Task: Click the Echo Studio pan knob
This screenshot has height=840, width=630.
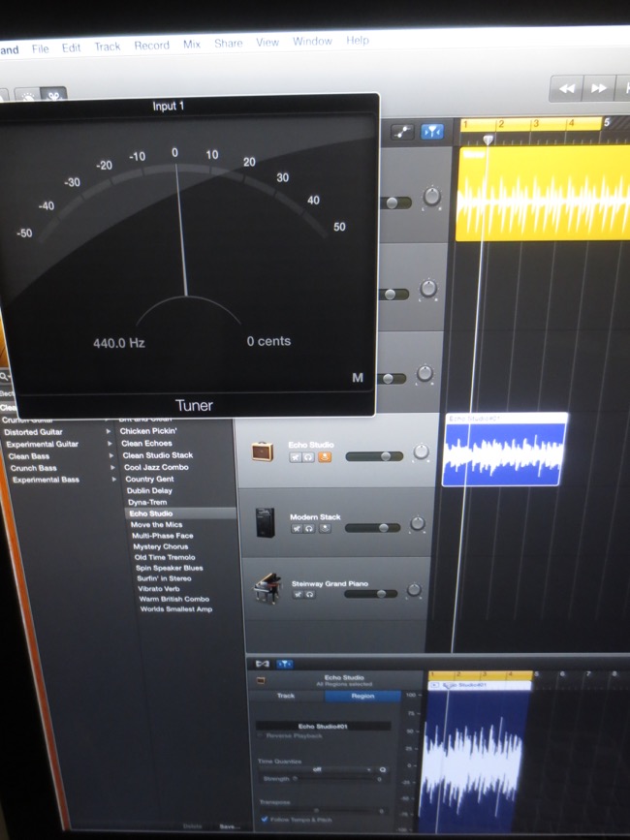Action: [421, 452]
